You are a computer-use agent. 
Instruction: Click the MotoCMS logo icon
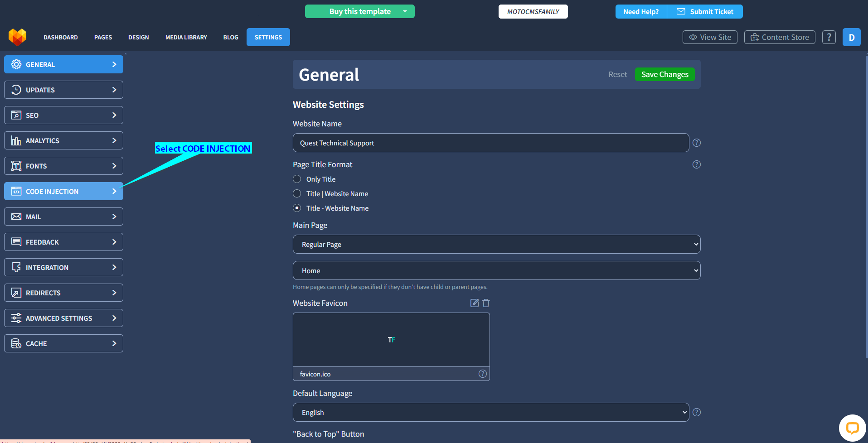[x=17, y=37]
